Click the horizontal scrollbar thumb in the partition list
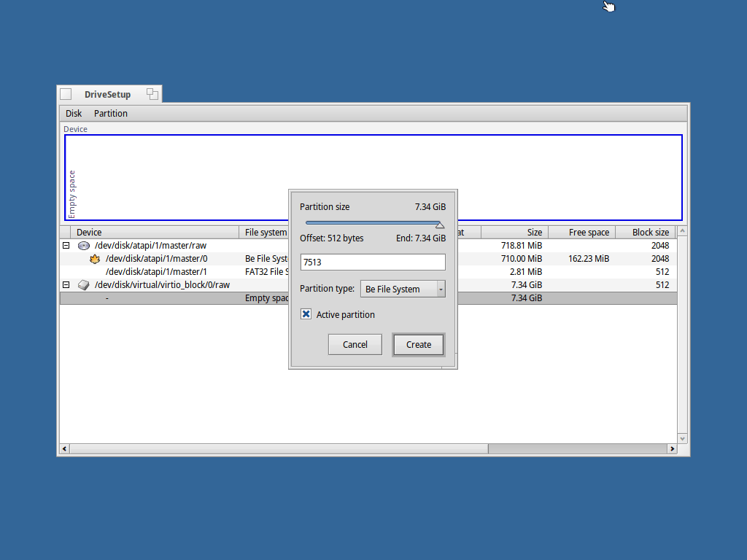This screenshot has width=747, height=560. 279,448
